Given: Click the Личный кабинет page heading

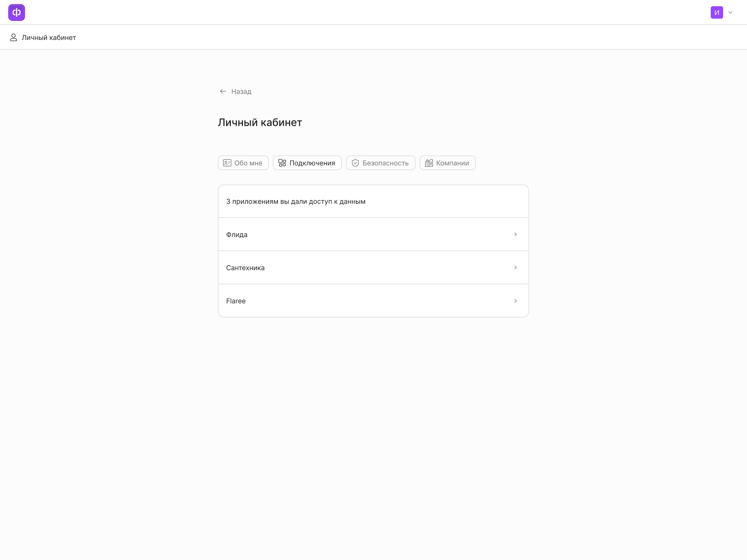Looking at the screenshot, I should pos(260,122).
